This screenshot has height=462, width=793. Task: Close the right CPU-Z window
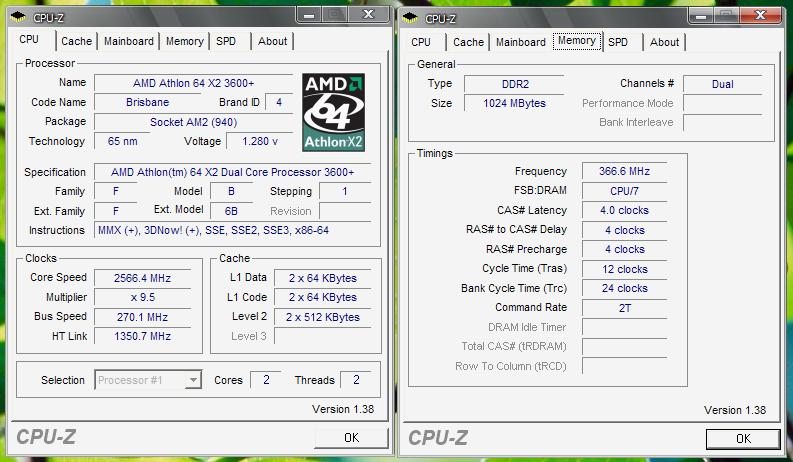point(760,16)
